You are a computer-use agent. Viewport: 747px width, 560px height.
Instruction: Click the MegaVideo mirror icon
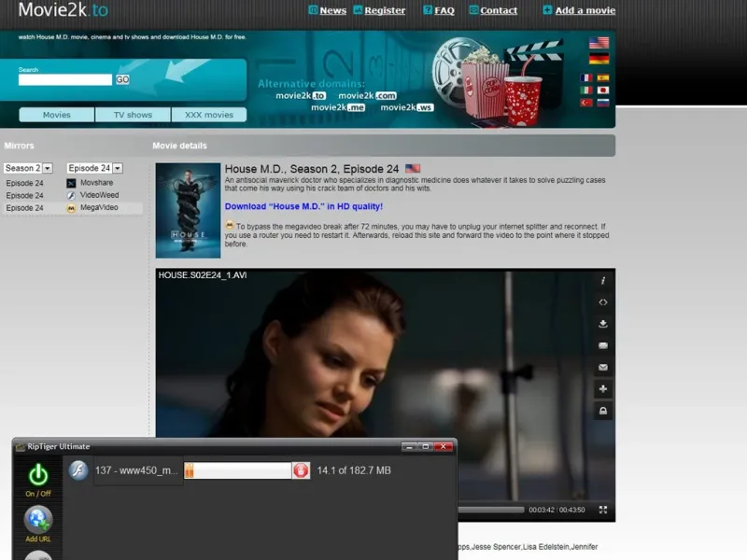71,208
